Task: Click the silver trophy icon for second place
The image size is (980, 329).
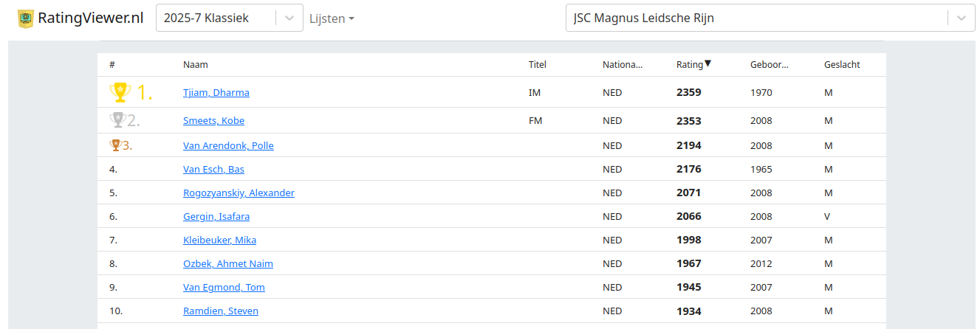Action: coord(117,120)
